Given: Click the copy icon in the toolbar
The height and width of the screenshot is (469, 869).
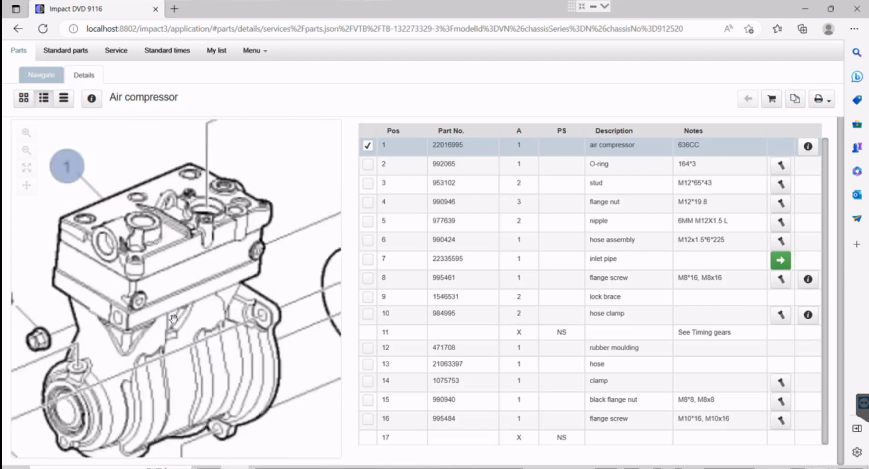Looking at the screenshot, I should click(795, 99).
